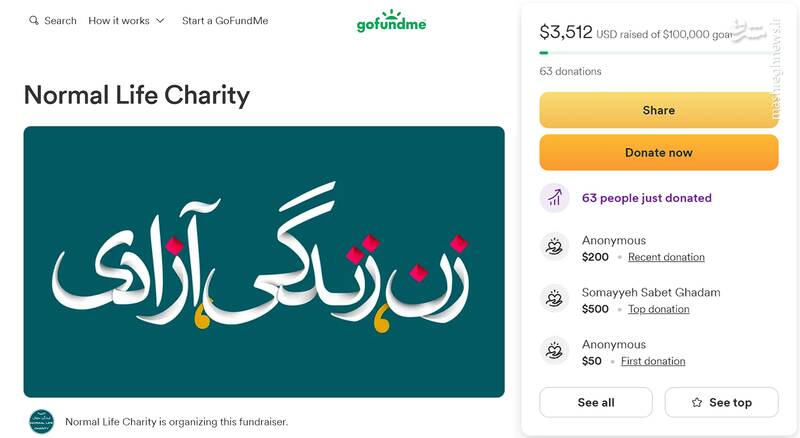
Task: Open the Recent donation link
Action: tap(666, 257)
